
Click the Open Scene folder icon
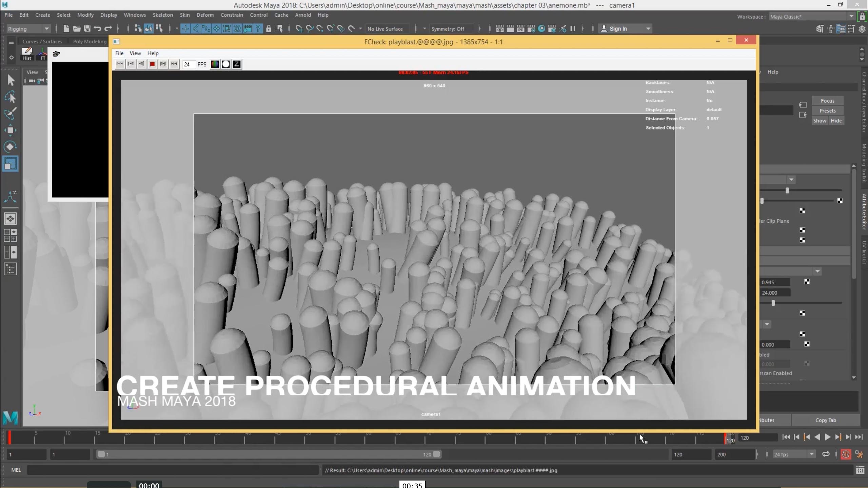(x=77, y=29)
